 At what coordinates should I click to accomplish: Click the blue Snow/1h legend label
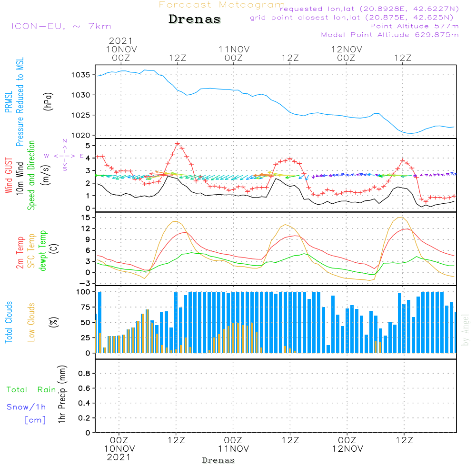coord(26,407)
